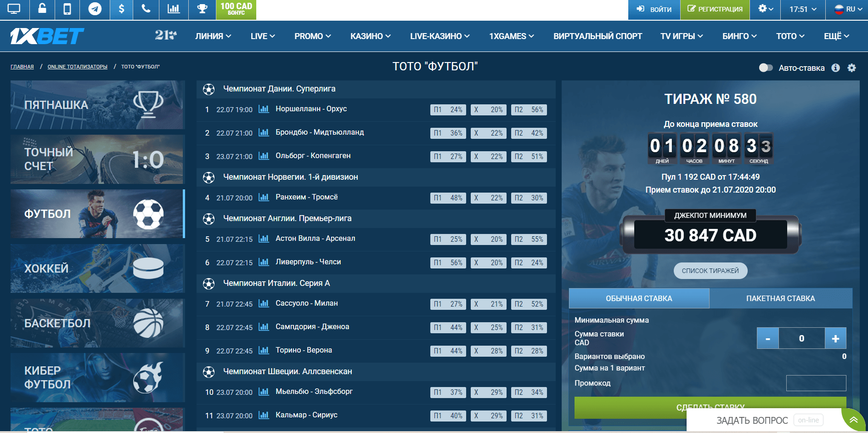Toggle the Авто-ставка switch
The height and width of the screenshot is (433, 868).
pyautogui.click(x=766, y=68)
